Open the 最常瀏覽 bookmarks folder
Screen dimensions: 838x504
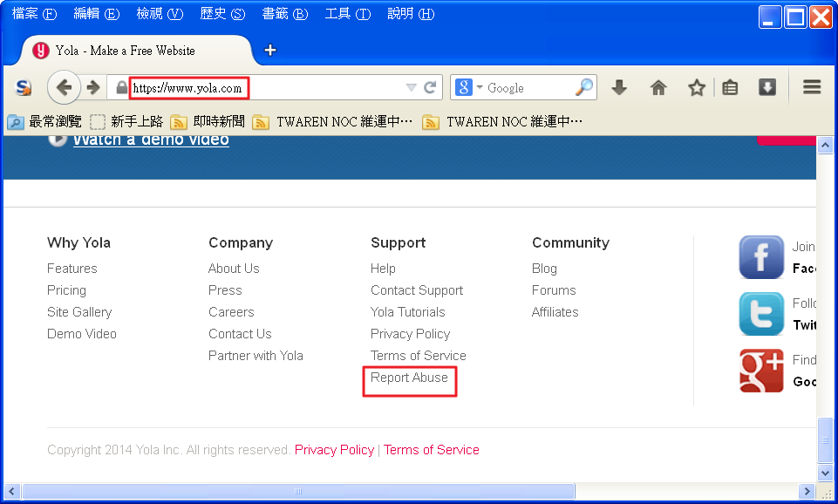[x=45, y=121]
